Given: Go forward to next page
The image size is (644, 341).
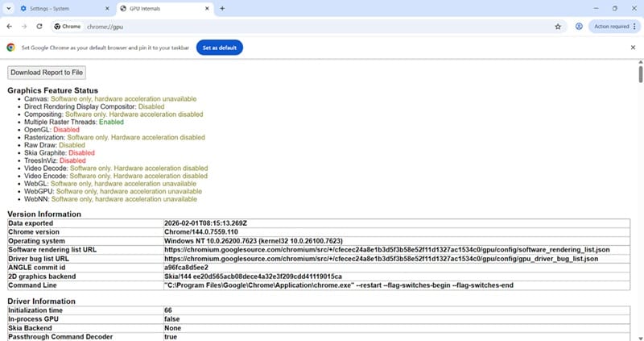Looking at the screenshot, I should coord(24,27).
